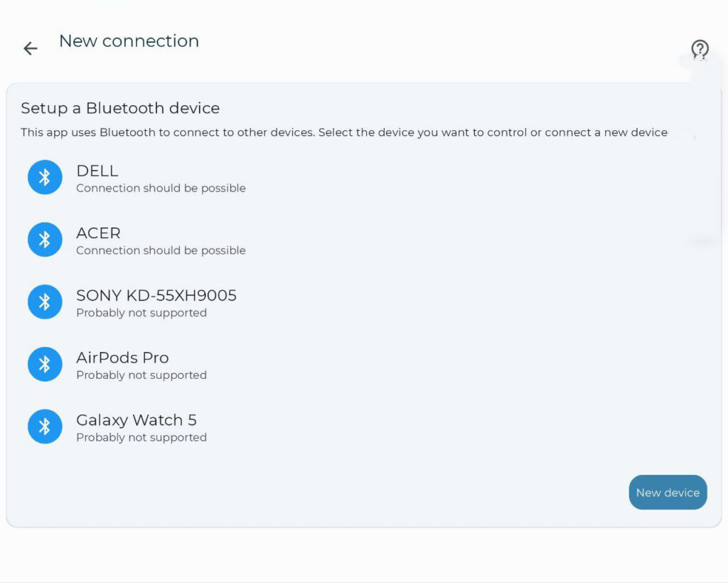Select the DELL device name

(x=97, y=171)
